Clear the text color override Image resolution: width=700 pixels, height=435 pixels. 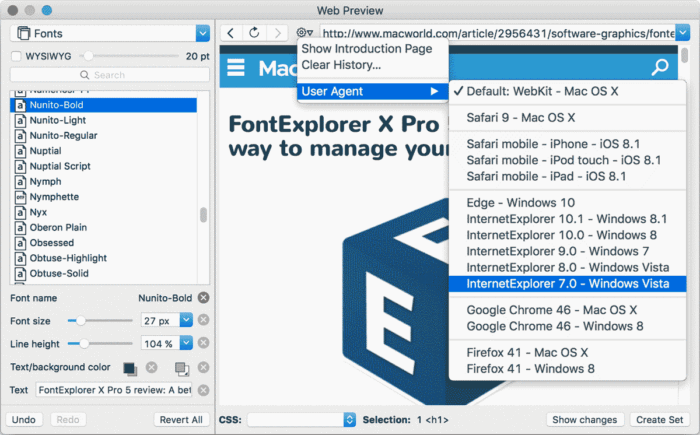[152, 367]
